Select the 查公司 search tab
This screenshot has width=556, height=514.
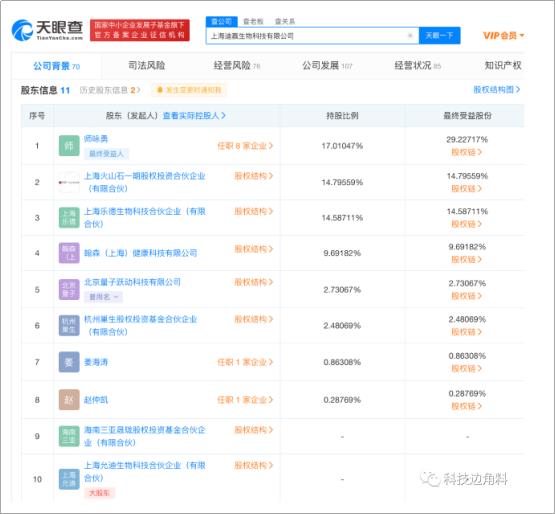222,21
